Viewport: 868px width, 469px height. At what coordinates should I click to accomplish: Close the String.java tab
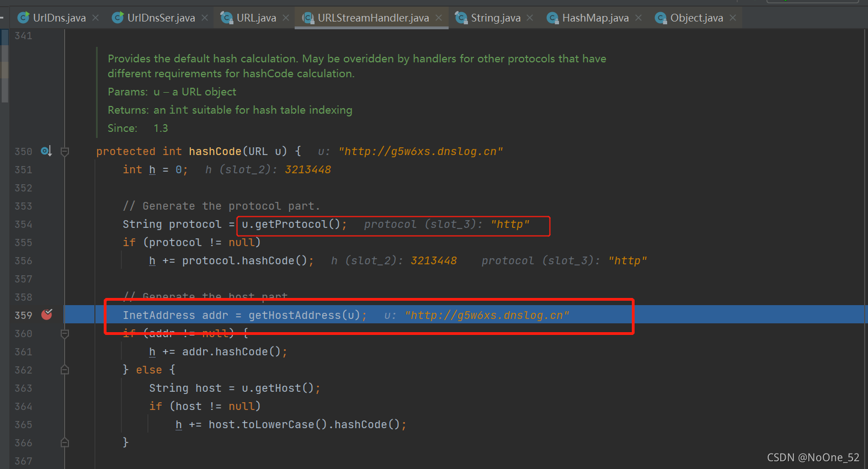click(530, 18)
